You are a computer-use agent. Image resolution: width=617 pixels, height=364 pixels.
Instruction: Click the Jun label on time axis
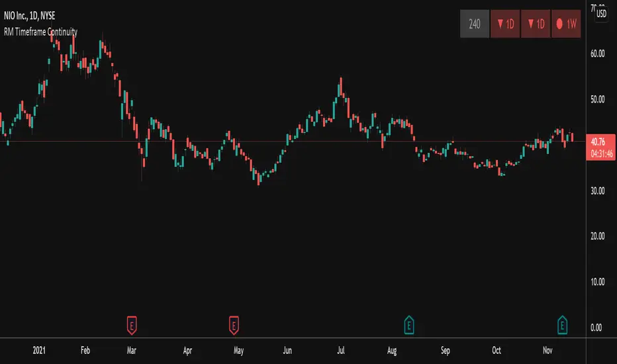[287, 350]
